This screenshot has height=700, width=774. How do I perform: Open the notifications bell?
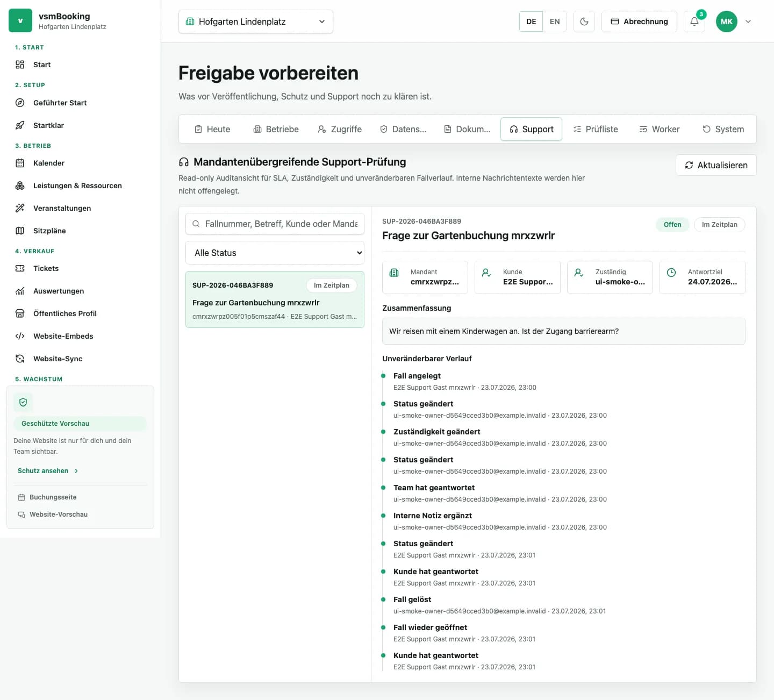[694, 22]
